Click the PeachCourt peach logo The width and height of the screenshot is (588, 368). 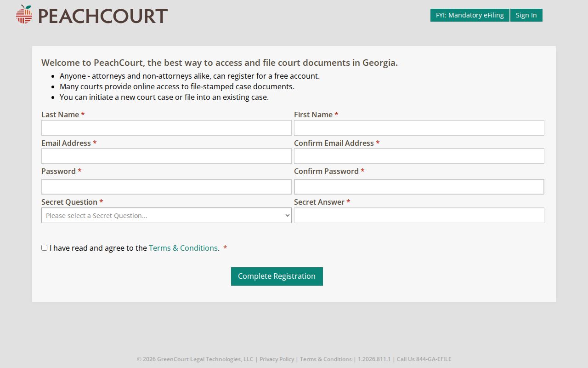(24, 15)
